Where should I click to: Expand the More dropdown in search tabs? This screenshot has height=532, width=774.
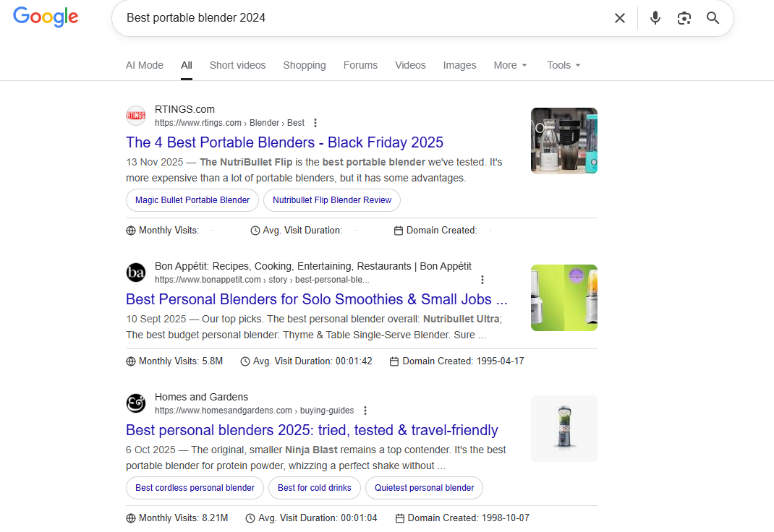510,65
